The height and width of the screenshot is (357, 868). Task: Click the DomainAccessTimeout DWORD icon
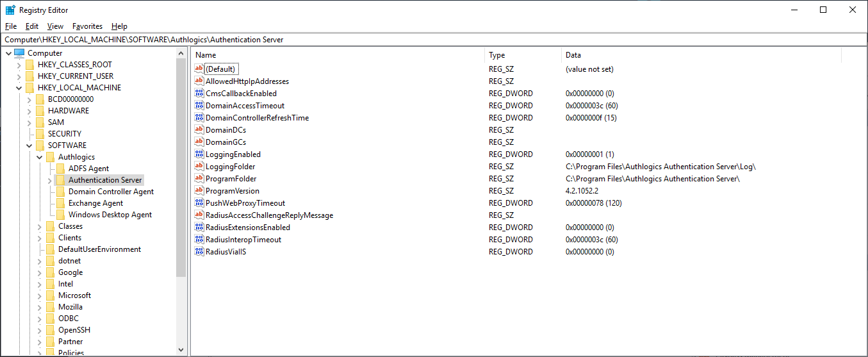pos(199,106)
